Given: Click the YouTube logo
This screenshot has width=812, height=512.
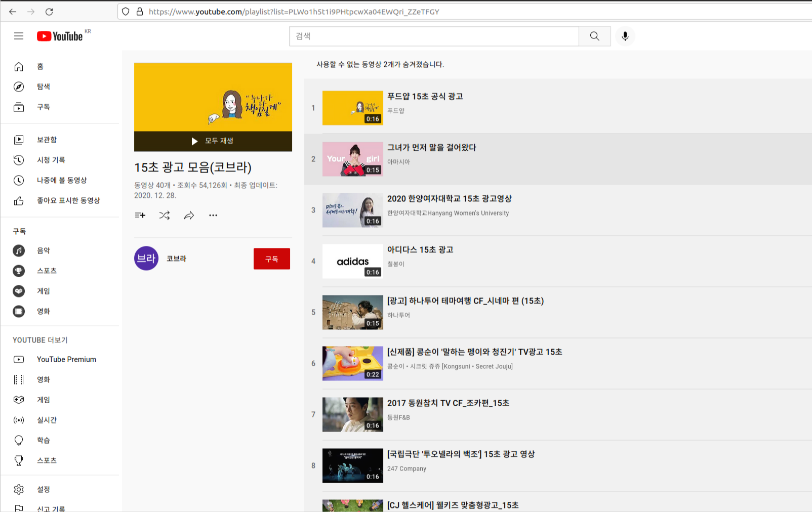Looking at the screenshot, I should click(x=60, y=36).
